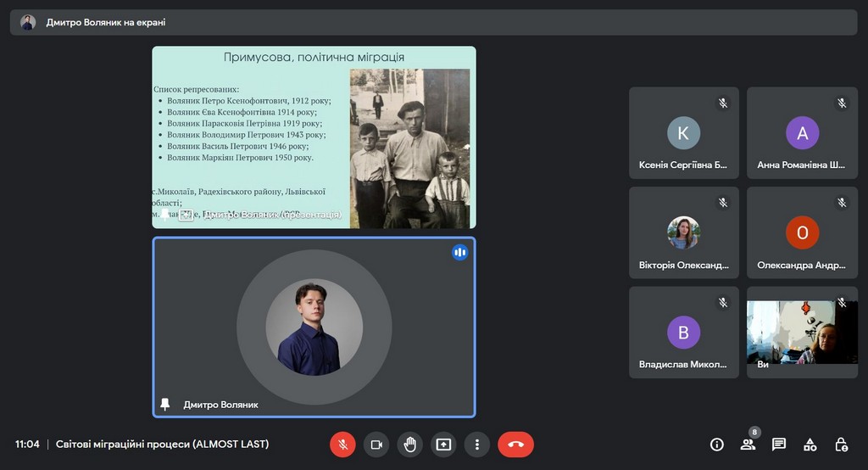
Task: Open the Activities panel icon
Action: pos(810,445)
